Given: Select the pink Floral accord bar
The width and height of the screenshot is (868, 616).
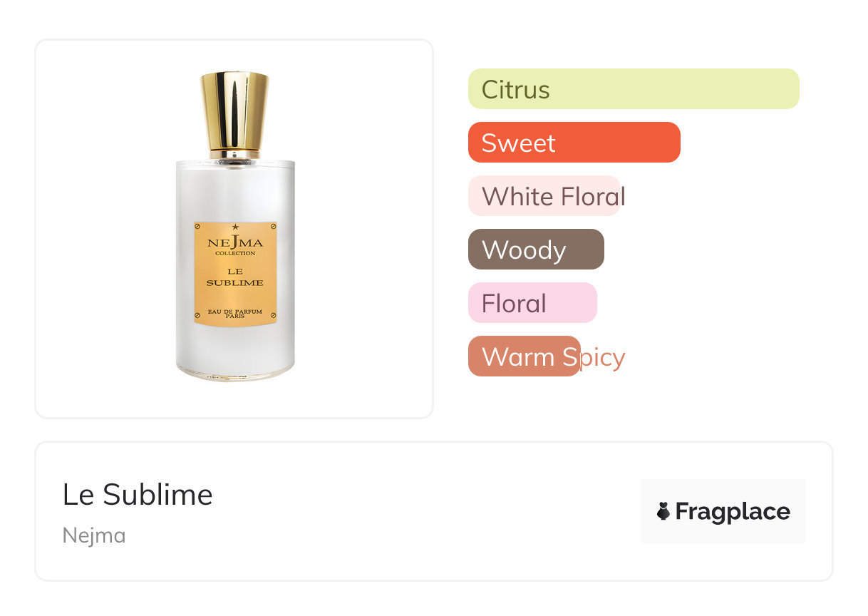Looking at the screenshot, I should [x=532, y=303].
